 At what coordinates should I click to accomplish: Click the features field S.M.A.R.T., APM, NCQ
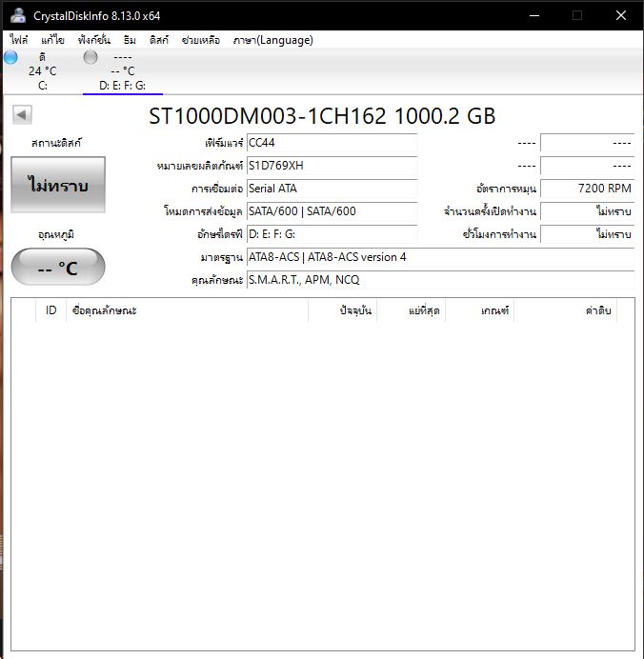pos(440,279)
